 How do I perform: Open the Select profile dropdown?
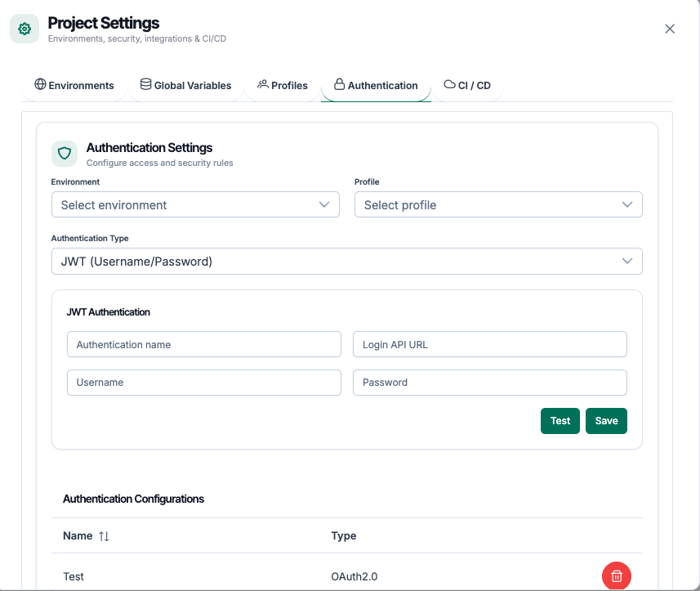click(x=498, y=204)
